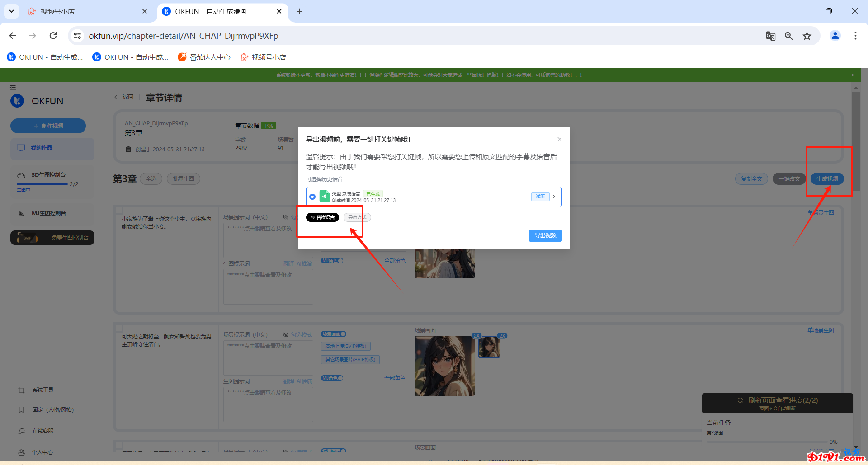Select the system voice radio button
The image size is (868, 465).
click(312, 197)
